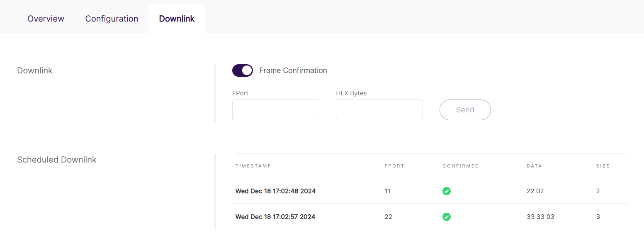Click the FPORT column header
Viewport: 644px width, 250px height.
[394, 166]
